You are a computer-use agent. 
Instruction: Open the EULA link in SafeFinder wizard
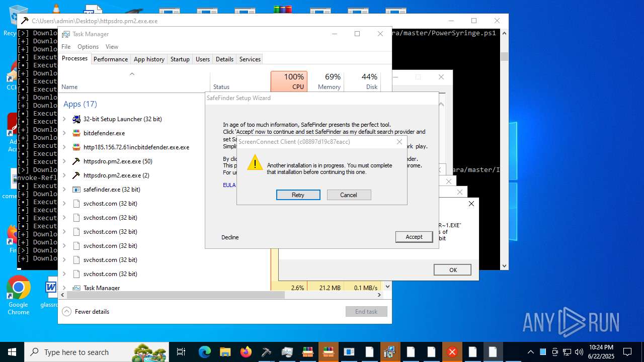(229, 185)
